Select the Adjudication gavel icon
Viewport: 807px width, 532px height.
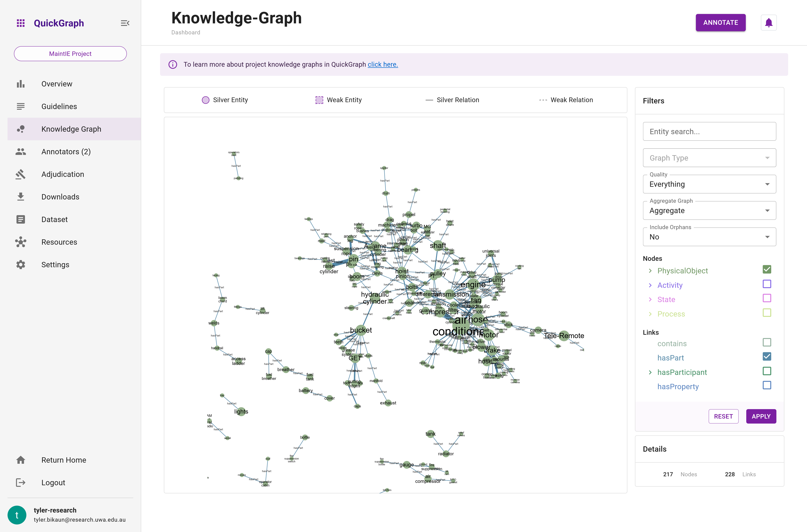(21, 174)
